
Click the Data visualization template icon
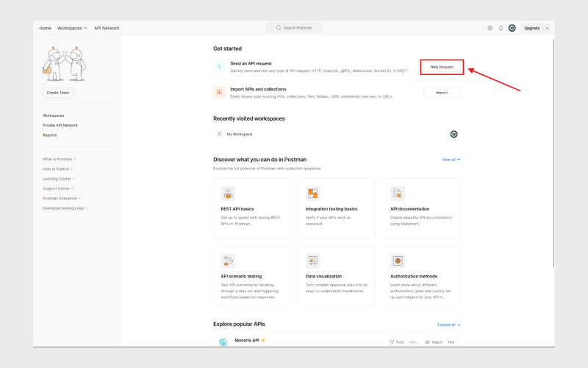(313, 261)
